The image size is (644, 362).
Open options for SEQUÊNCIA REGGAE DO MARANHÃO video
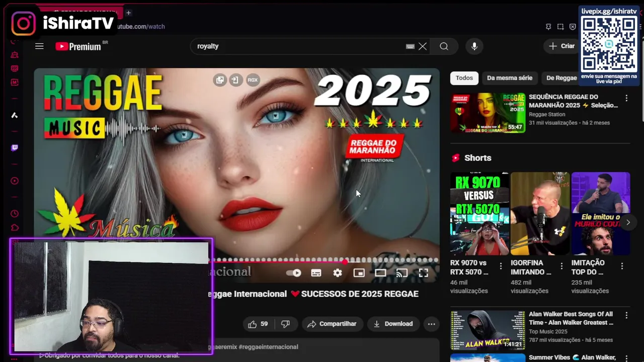pos(626,98)
